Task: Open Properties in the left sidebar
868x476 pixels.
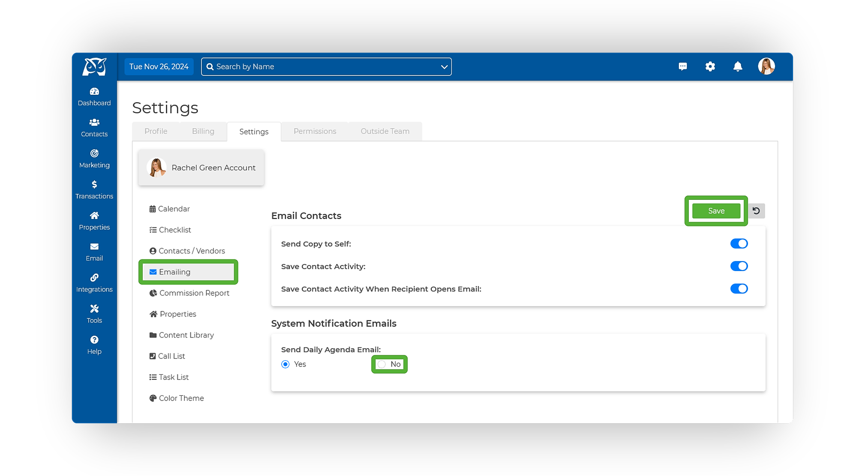Action: tap(94, 221)
